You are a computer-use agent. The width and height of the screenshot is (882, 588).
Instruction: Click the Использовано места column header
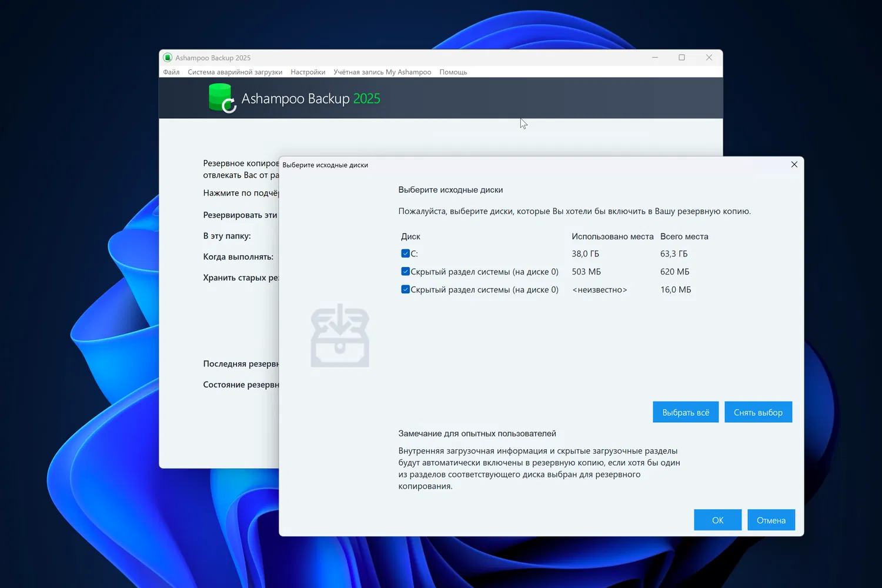pyautogui.click(x=613, y=236)
